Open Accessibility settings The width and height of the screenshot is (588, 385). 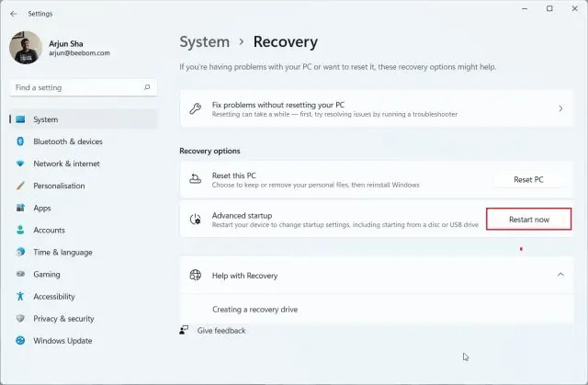point(84,296)
